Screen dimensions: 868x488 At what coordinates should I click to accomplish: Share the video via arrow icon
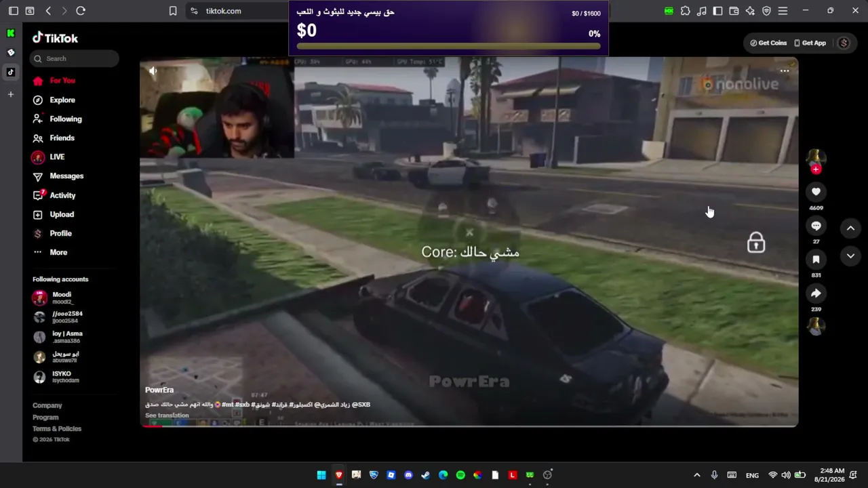816,293
